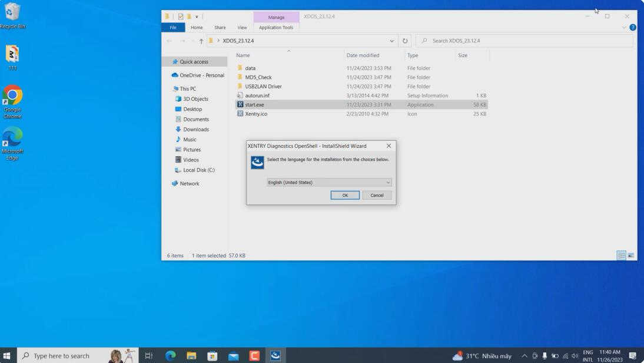
Task: Open Microsoft Store taskbar icon
Action: 213,355
